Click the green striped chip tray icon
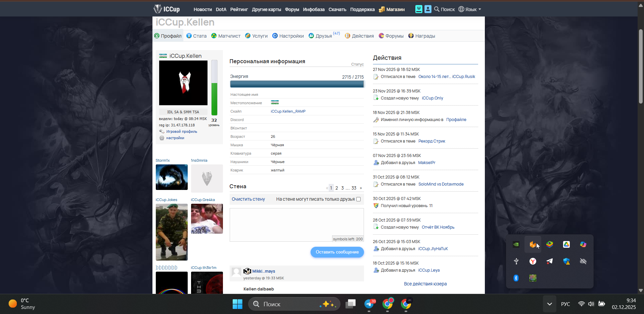The image size is (644, 314). 533,278
